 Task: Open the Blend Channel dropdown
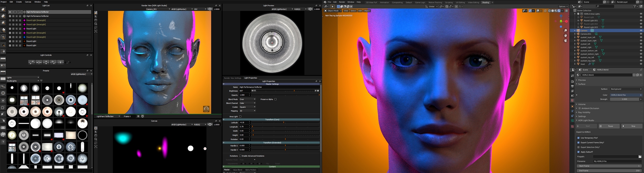click(x=247, y=103)
